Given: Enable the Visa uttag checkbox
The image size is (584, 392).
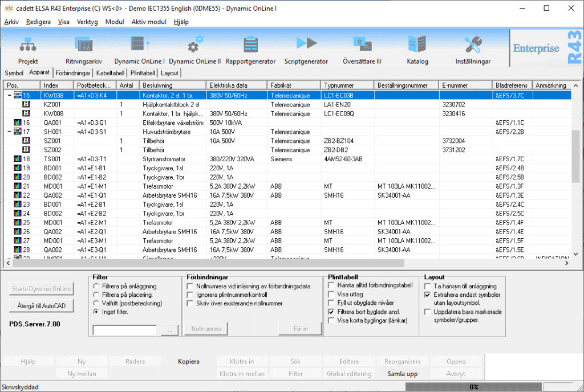Looking at the screenshot, I should click(x=331, y=295).
